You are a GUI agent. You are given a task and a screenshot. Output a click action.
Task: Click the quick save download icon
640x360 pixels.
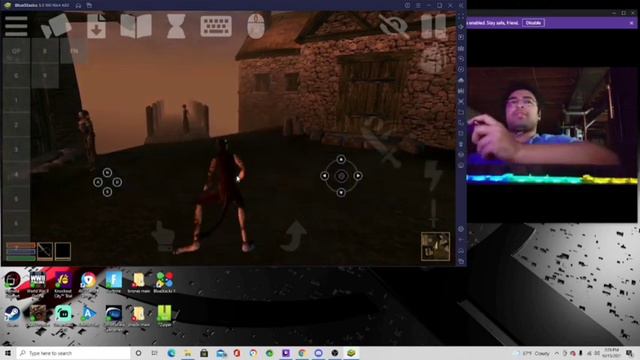(96, 26)
